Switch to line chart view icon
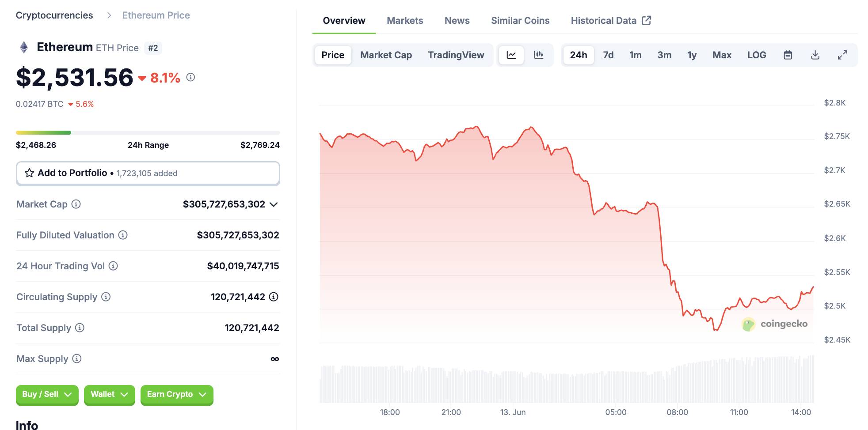 point(511,55)
